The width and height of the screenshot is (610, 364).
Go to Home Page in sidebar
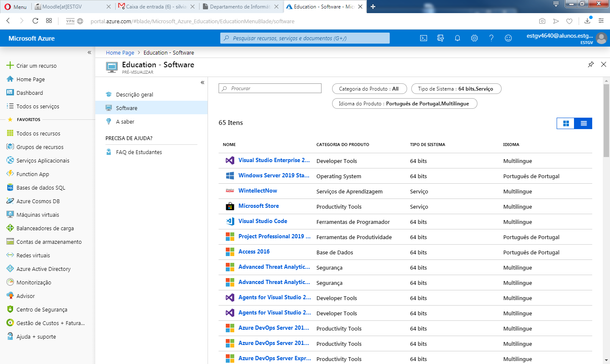[x=30, y=79]
